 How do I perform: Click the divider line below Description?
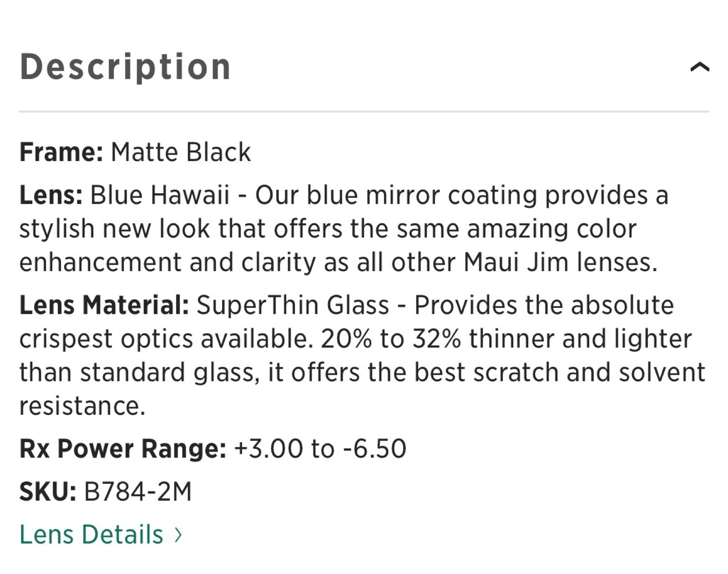364,111
